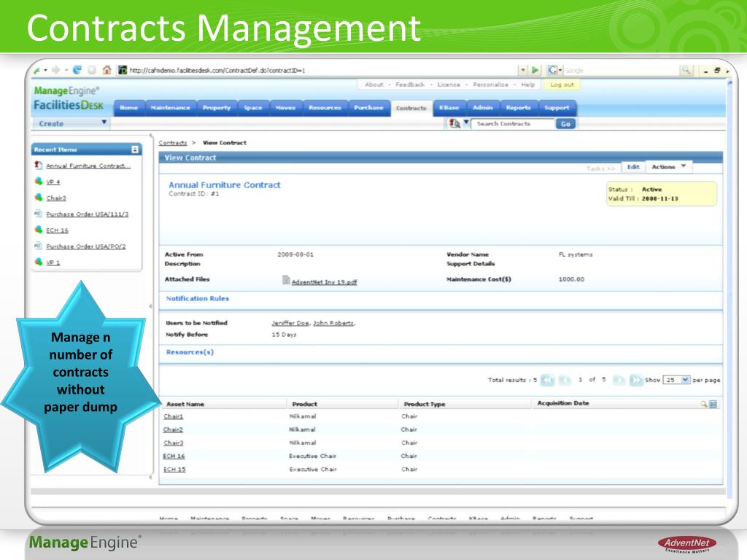
Task: Switch to the Reports tab
Action: [519, 108]
